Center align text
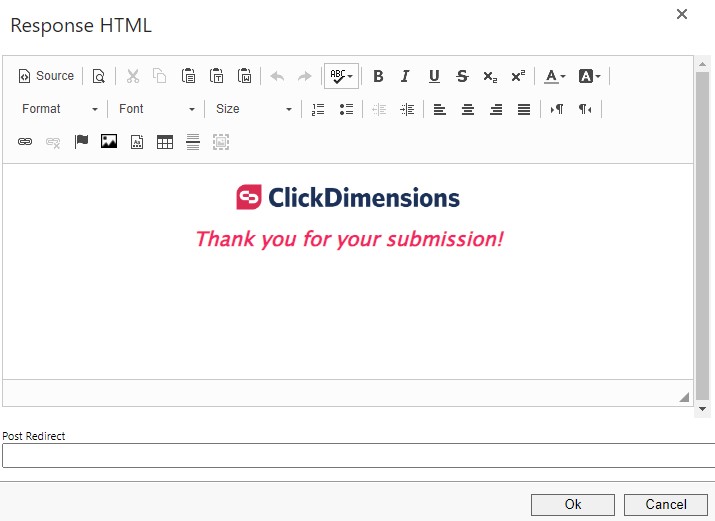The height and width of the screenshot is (521, 715). pyautogui.click(x=468, y=109)
